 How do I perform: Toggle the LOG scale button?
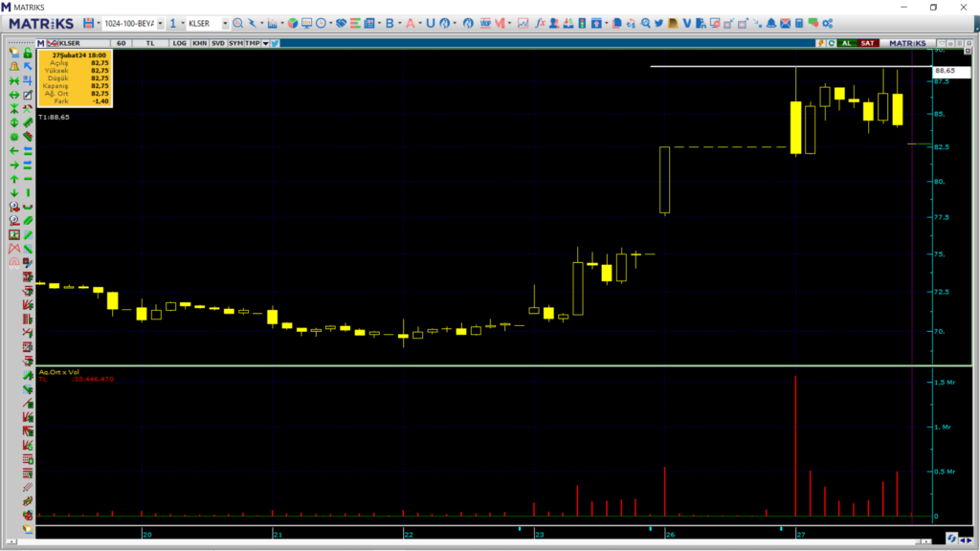[x=179, y=43]
